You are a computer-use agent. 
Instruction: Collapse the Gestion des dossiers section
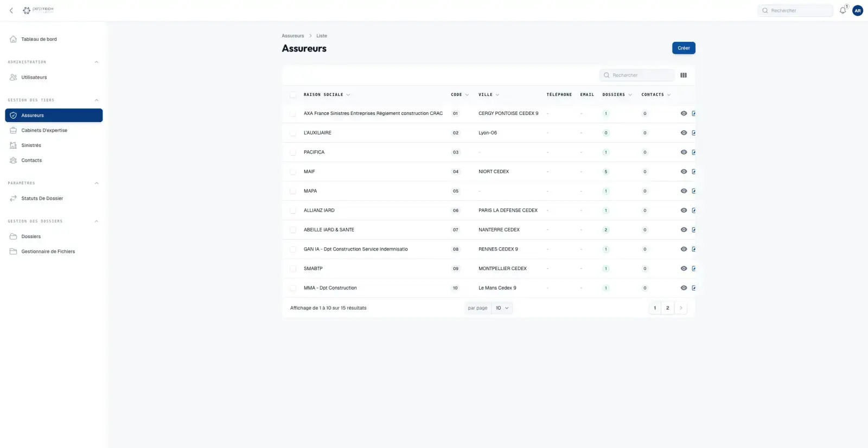(97, 221)
